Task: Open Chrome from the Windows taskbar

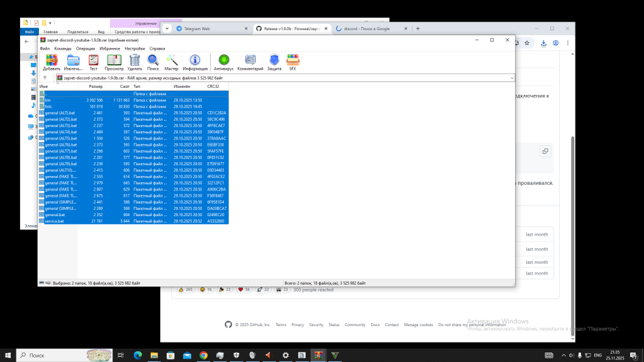Action: 204,355
